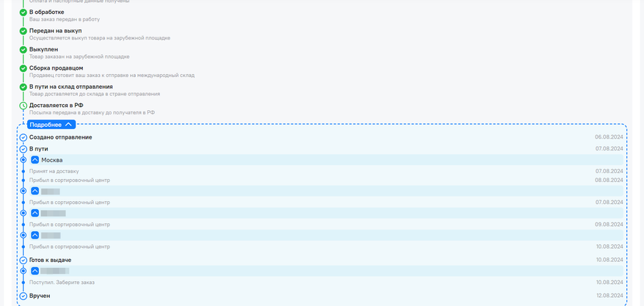The width and height of the screenshot is (644, 306).
Task: Select the Сборка продавцом status title
Action: (57, 68)
